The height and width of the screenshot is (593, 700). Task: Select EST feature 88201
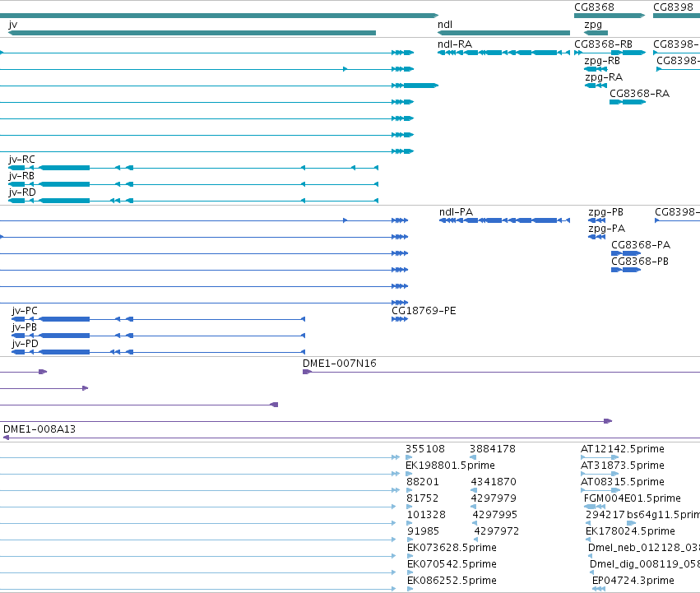(x=410, y=490)
